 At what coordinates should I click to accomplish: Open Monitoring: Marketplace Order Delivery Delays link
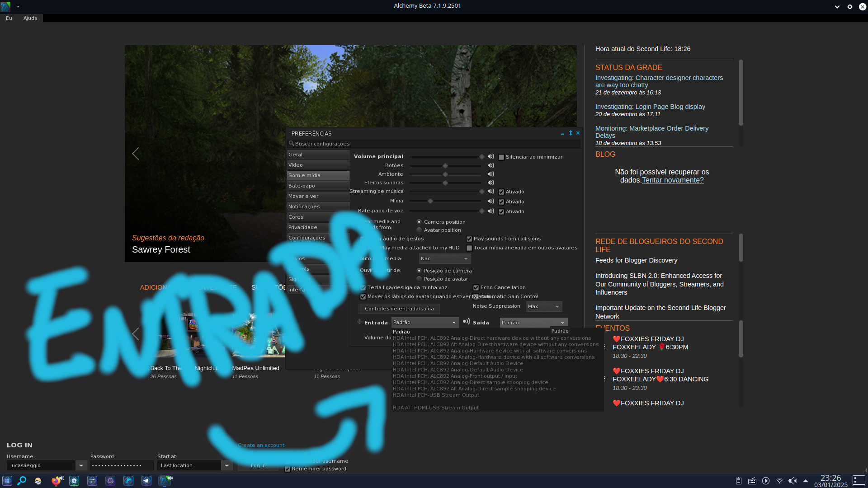652,132
